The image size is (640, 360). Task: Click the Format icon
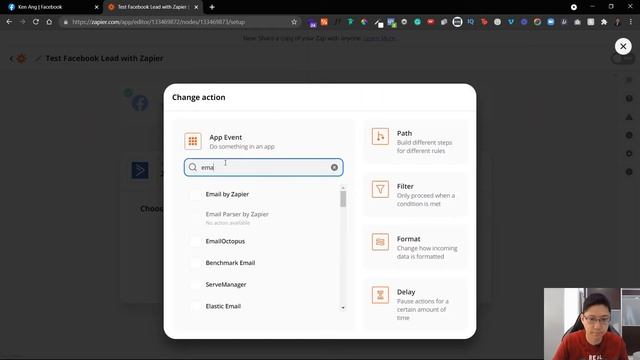(380, 242)
